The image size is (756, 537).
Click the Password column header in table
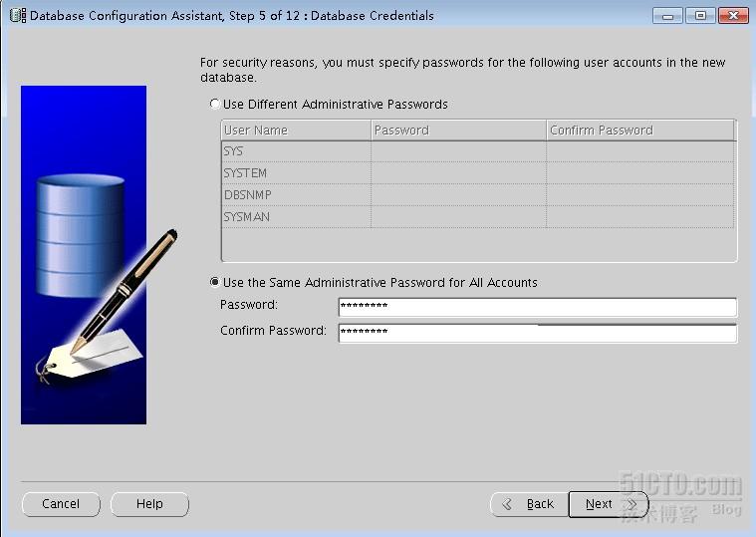(458, 131)
